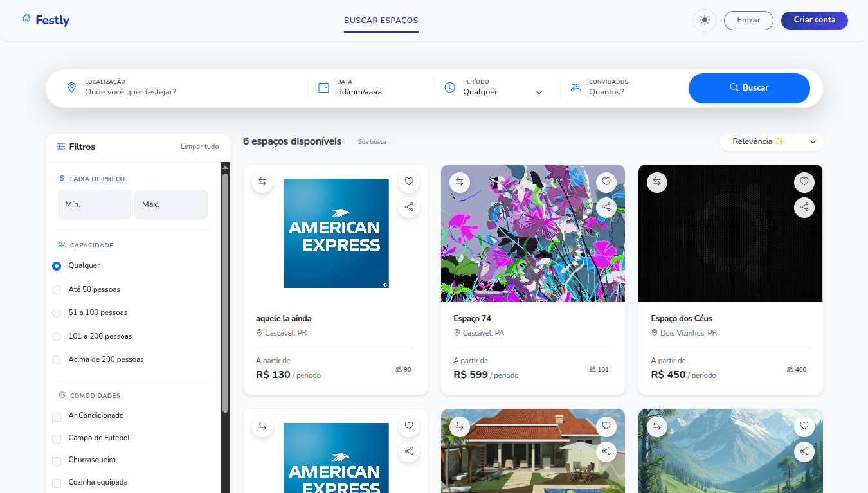Click the clock icon beside Período
This screenshot has width=868, height=493.
point(450,87)
